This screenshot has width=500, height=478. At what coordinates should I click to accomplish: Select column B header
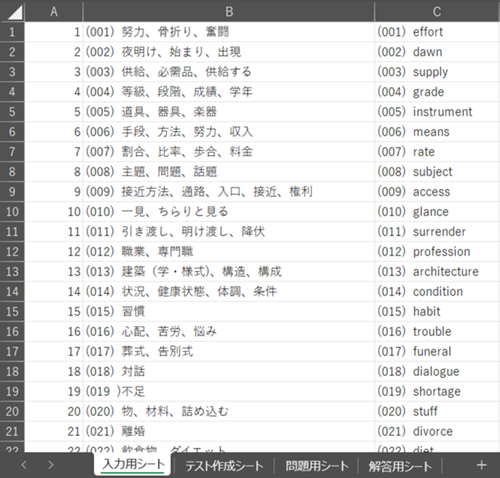(229, 11)
